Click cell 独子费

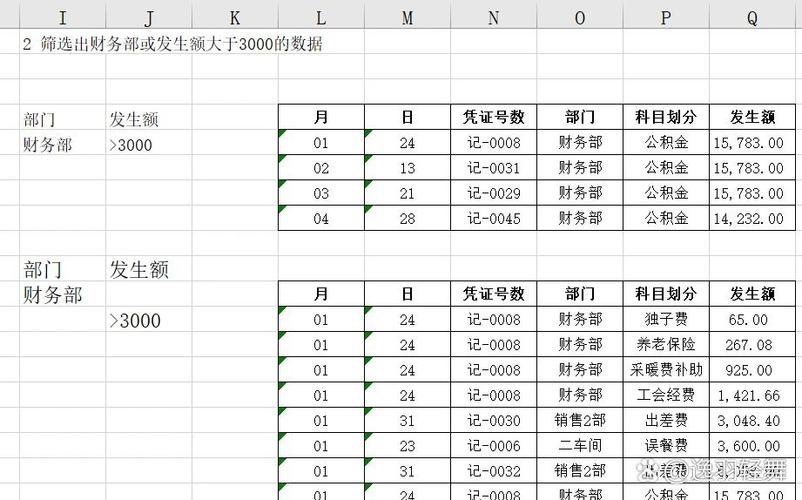[x=666, y=320]
